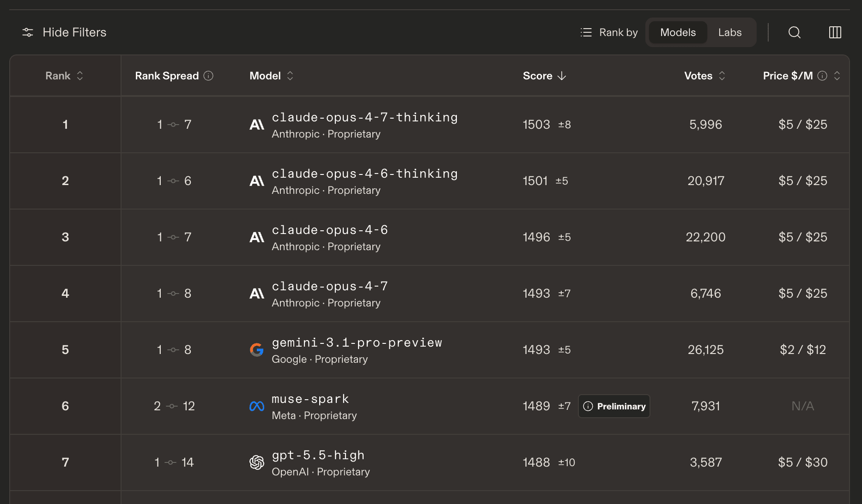Click the Google logo next to gemini-3.1-pro-preview
The width and height of the screenshot is (862, 504).
(x=256, y=350)
